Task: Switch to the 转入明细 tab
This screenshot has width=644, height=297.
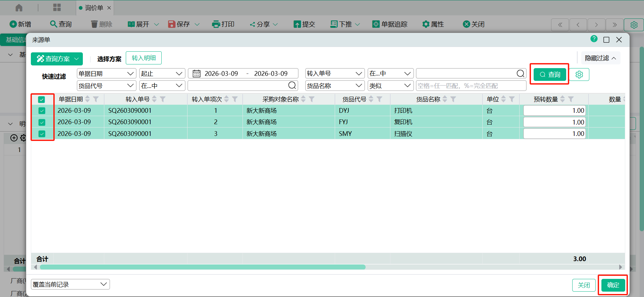Action: (x=144, y=58)
